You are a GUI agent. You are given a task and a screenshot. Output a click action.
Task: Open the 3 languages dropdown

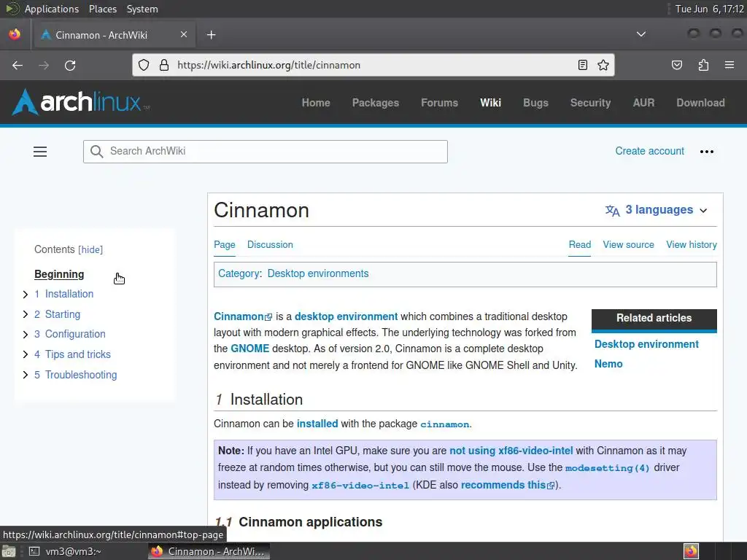[x=657, y=210]
